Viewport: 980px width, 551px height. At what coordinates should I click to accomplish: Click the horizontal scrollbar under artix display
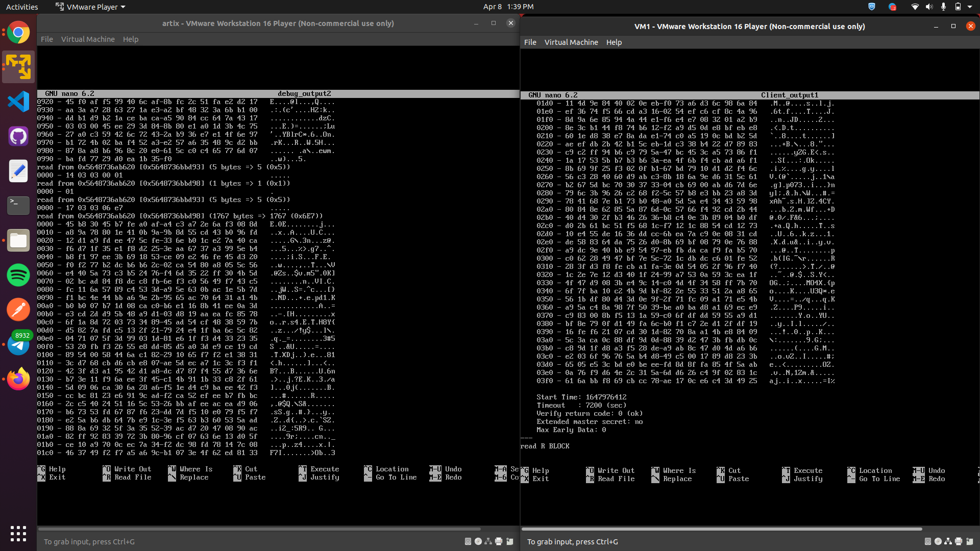click(259, 529)
